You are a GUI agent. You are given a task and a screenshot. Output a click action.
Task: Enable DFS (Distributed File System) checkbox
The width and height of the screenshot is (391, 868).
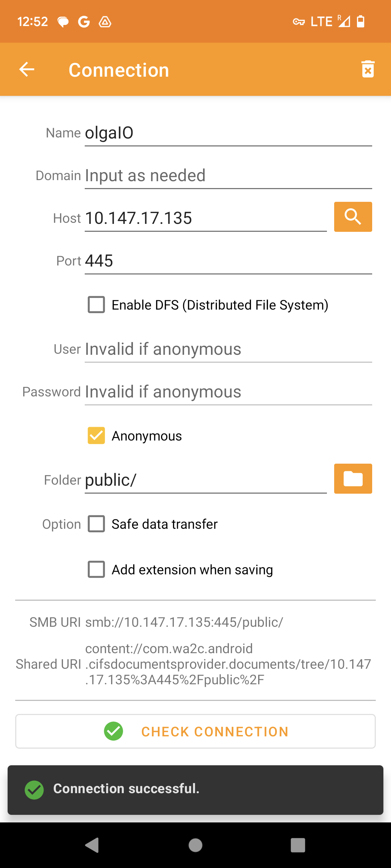coord(96,305)
